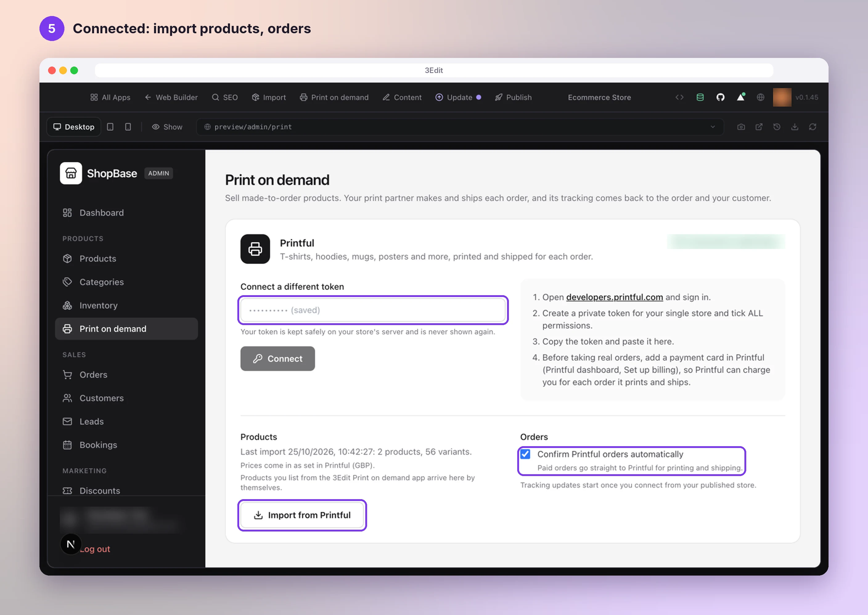Expand the preview URL dropdown chevron
This screenshot has height=615, width=868.
[x=713, y=127]
